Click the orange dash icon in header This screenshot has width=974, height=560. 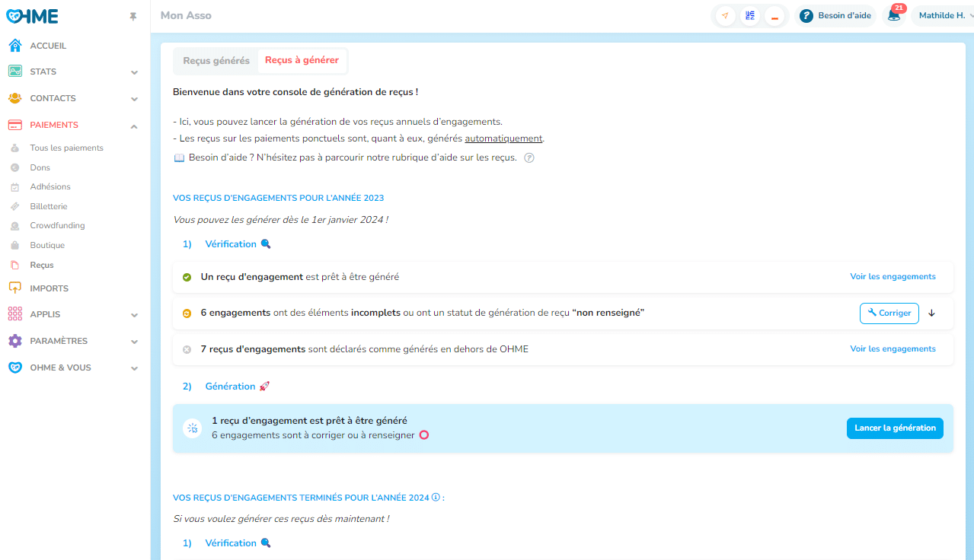tap(774, 16)
